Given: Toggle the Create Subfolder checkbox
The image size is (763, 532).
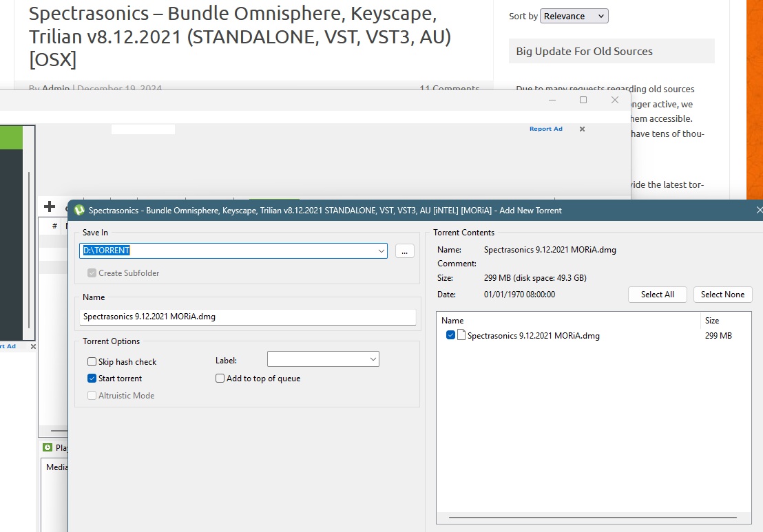Looking at the screenshot, I should [92, 273].
